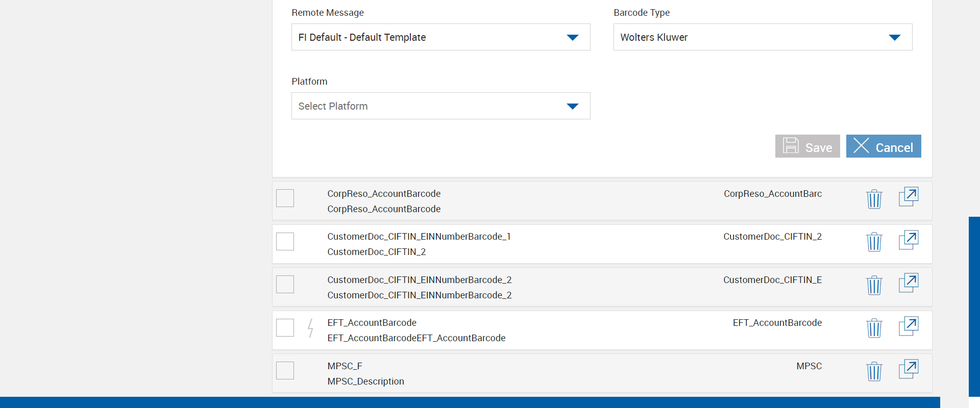Image resolution: width=980 pixels, height=408 pixels.
Task: Open the Select Platform dropdown
Action: (440, 106)
